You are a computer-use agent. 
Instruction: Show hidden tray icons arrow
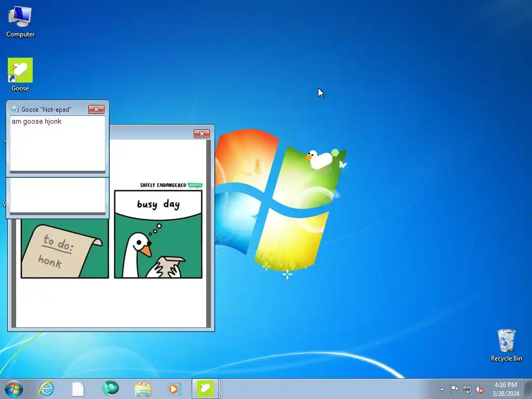pyautogui.click(x=442, y=389)
